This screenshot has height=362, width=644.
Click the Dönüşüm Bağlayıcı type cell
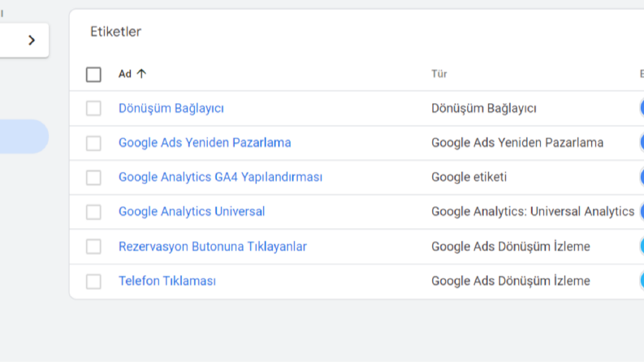click(x=484, y=108)
